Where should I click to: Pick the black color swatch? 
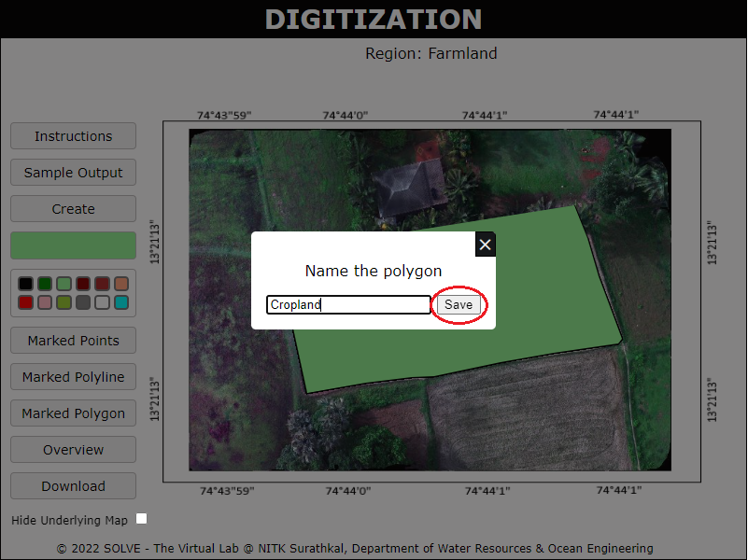(25, 284)
